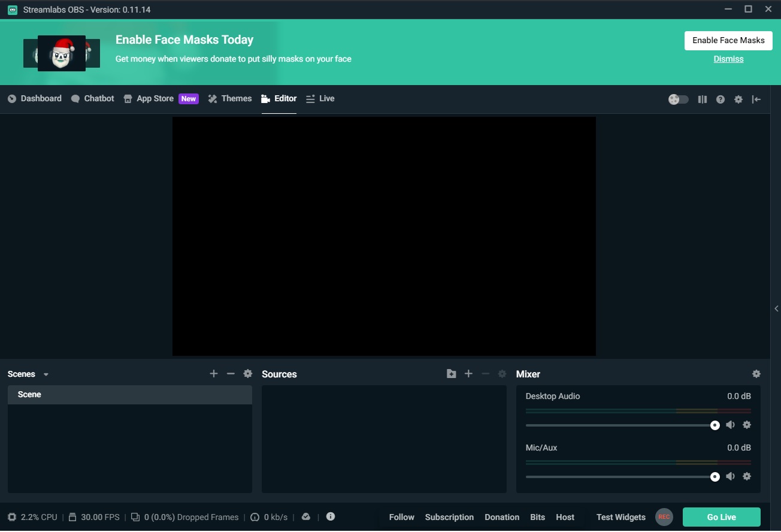Open source properties gear icon

(502, 374)
